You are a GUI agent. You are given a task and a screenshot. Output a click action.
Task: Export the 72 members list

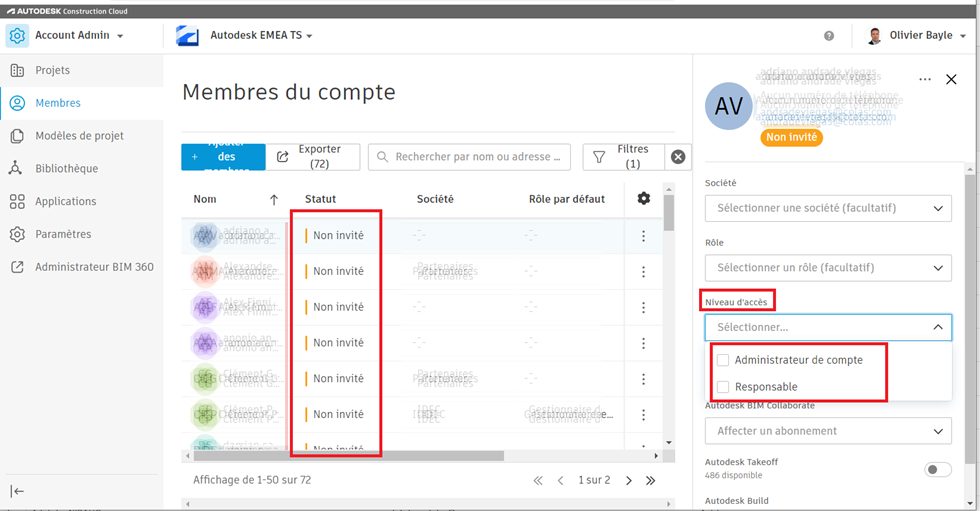point(313,157)
